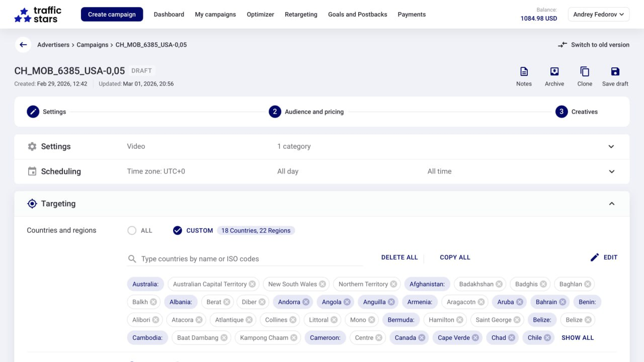Go to step 3 Creatives
This screenshot has height=362, width=644.
[561, 112]
